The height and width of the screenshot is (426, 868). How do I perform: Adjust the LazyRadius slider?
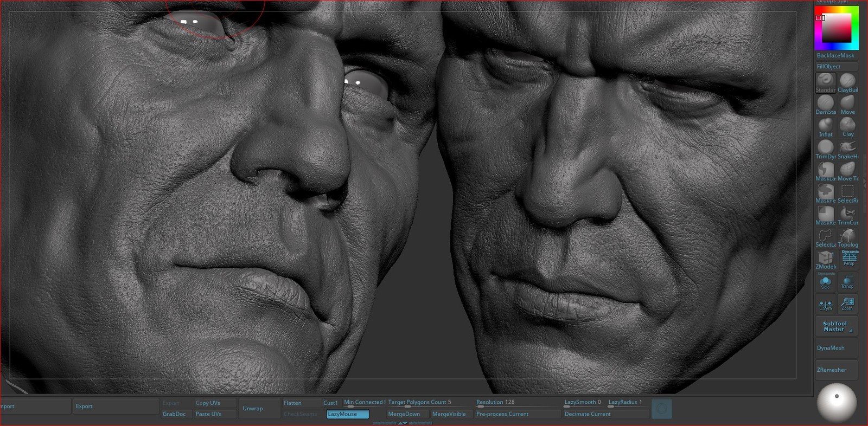(628, 403)
